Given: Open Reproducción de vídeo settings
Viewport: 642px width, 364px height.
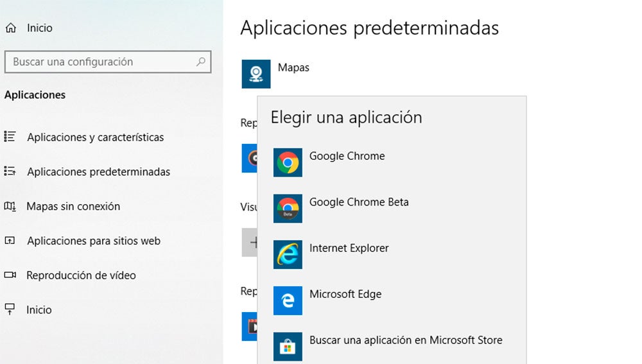Looking at the screenshot, I should (x=81, y=275).
